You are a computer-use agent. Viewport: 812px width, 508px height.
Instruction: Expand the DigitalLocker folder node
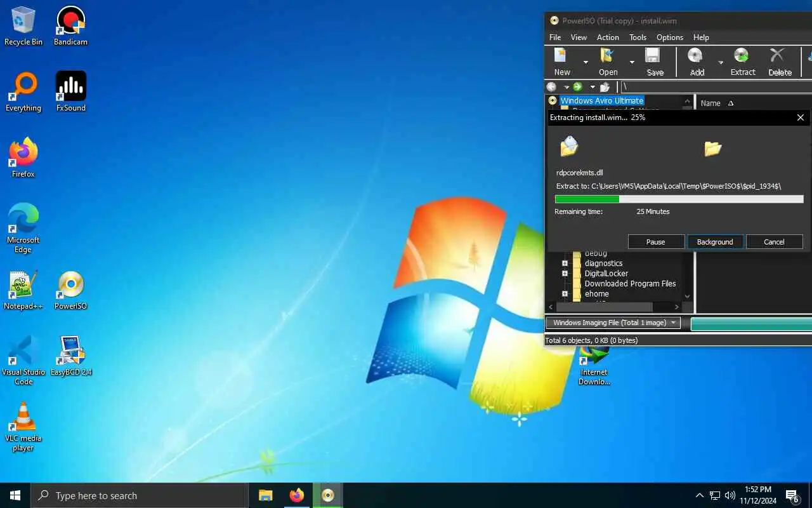click(x=565, y=273)
